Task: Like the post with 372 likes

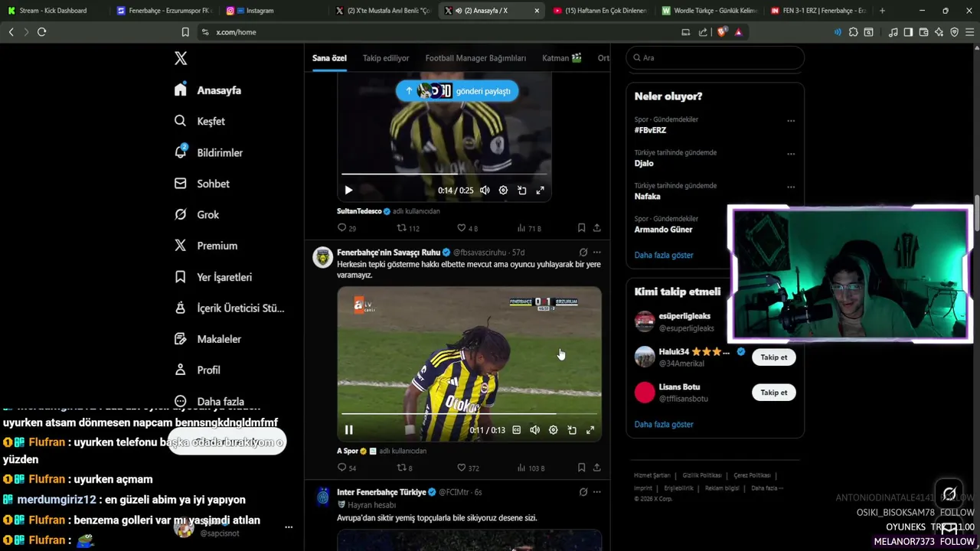Action: (x=468, y=468)
